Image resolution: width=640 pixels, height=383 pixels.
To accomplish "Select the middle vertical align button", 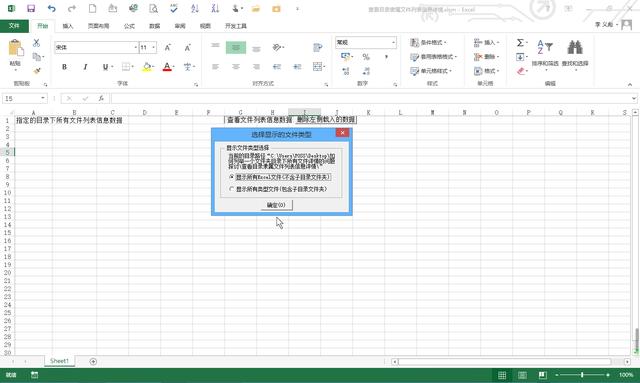I will click(x=236, y=48).
